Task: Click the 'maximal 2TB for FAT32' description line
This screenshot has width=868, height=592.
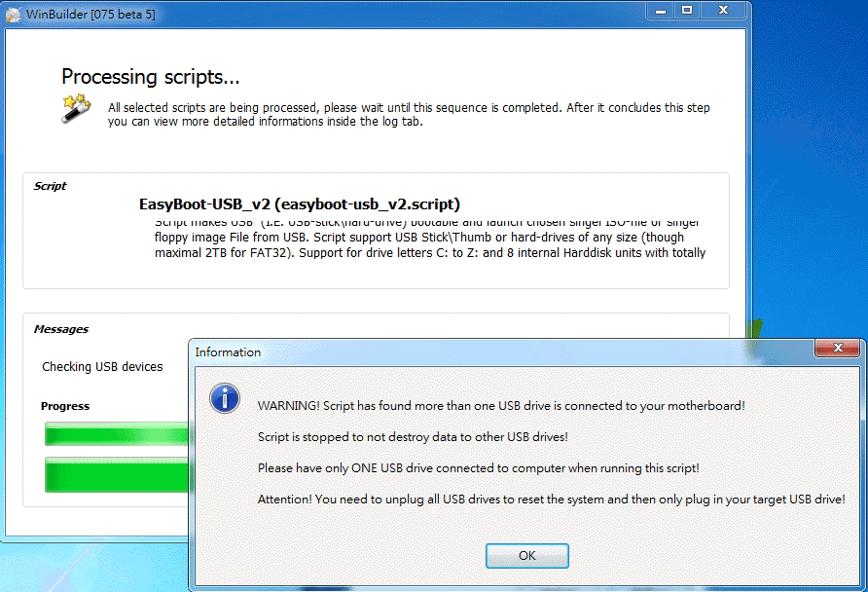Action: coord(430,253)
